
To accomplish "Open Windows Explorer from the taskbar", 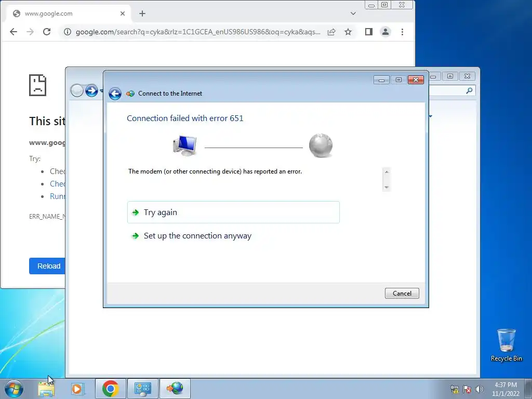I will tap(46, 389).
